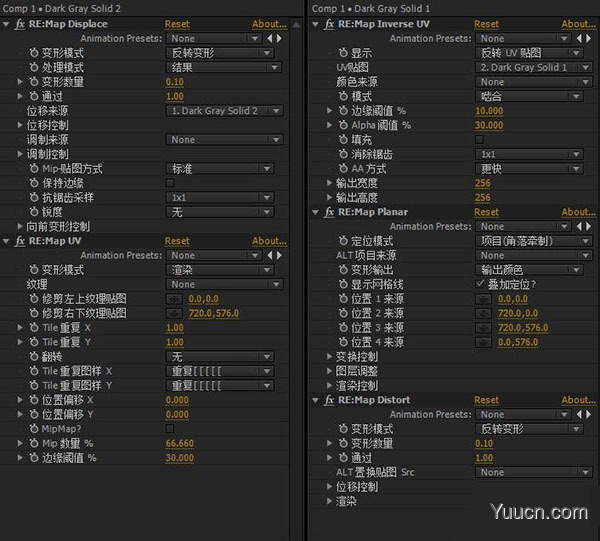Open UV贴图 layer dropdown
Image resolution: width=600 pixels, height=541 pixels.
tap(533, 67)
